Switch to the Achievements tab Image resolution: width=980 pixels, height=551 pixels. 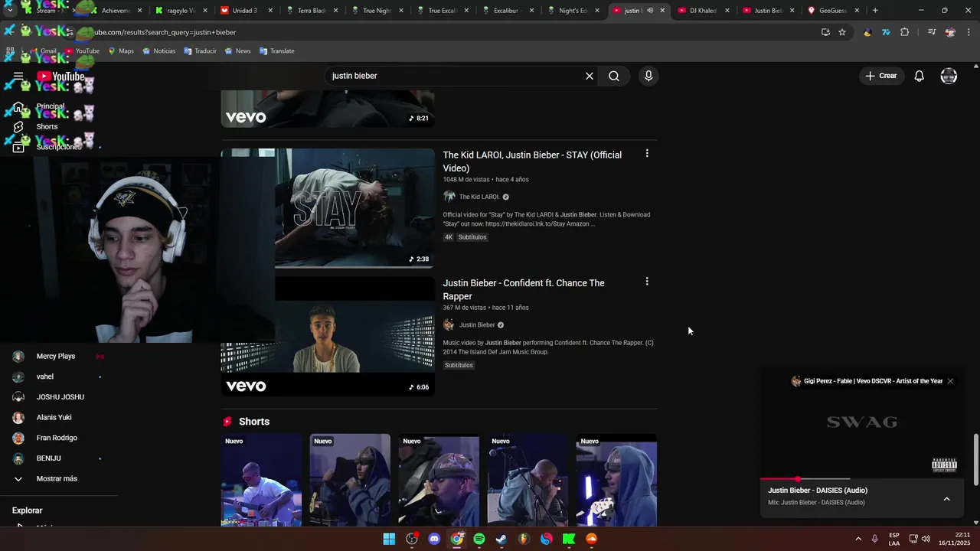[x=116, y=11]
